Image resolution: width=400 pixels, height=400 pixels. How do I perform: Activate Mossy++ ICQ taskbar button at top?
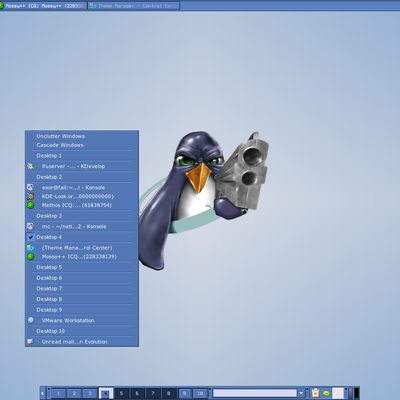click(x=43, y=6)
